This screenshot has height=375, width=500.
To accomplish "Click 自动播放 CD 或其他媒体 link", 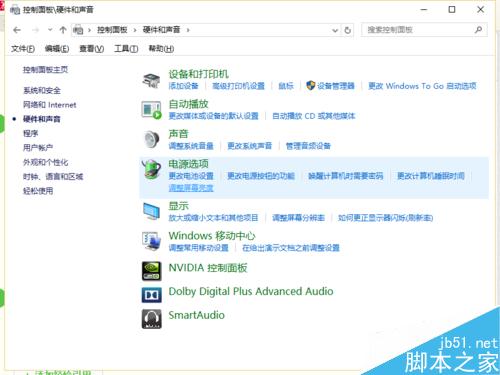I will pos(314,116).
